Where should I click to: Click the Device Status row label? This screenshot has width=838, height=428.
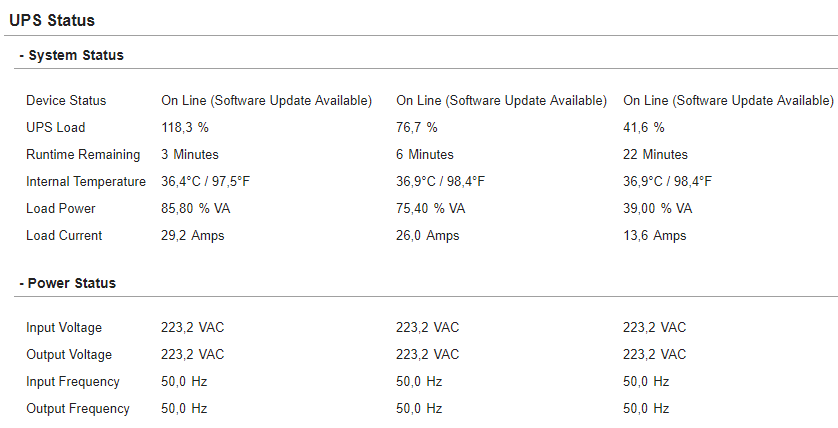coord(66,100)
